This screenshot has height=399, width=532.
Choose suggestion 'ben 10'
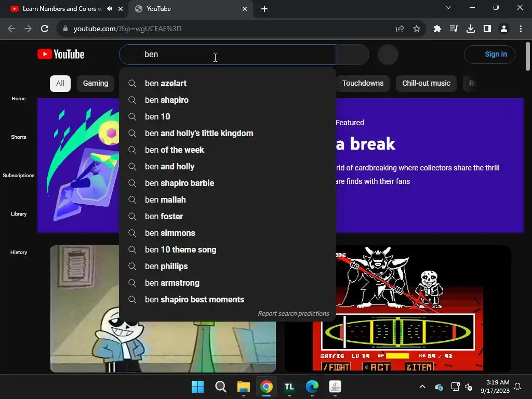(x=228, y=117)
